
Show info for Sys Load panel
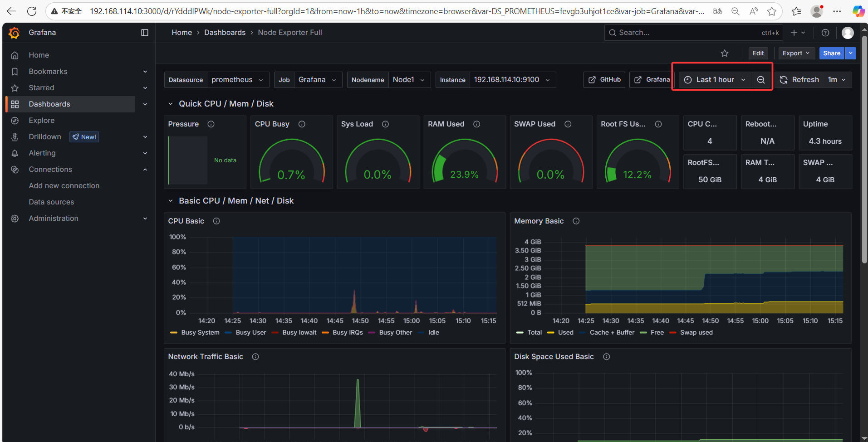point(385,124)
